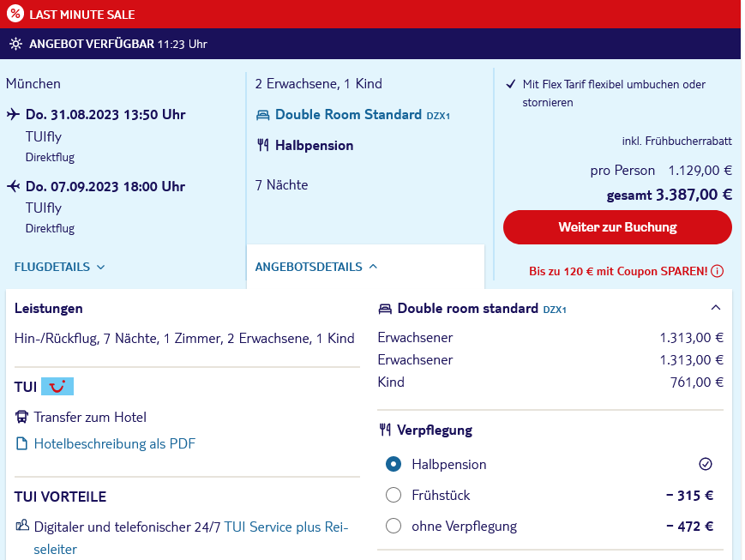
Task: Click the departing airplane icon
Action: pos(14,115)
